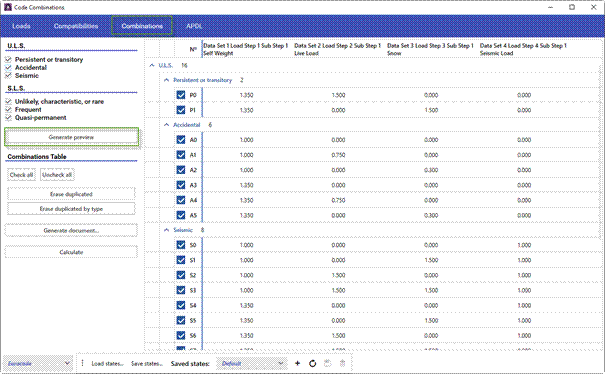
Task: Uncheck combination S4 checkbox
Action: 181,305
